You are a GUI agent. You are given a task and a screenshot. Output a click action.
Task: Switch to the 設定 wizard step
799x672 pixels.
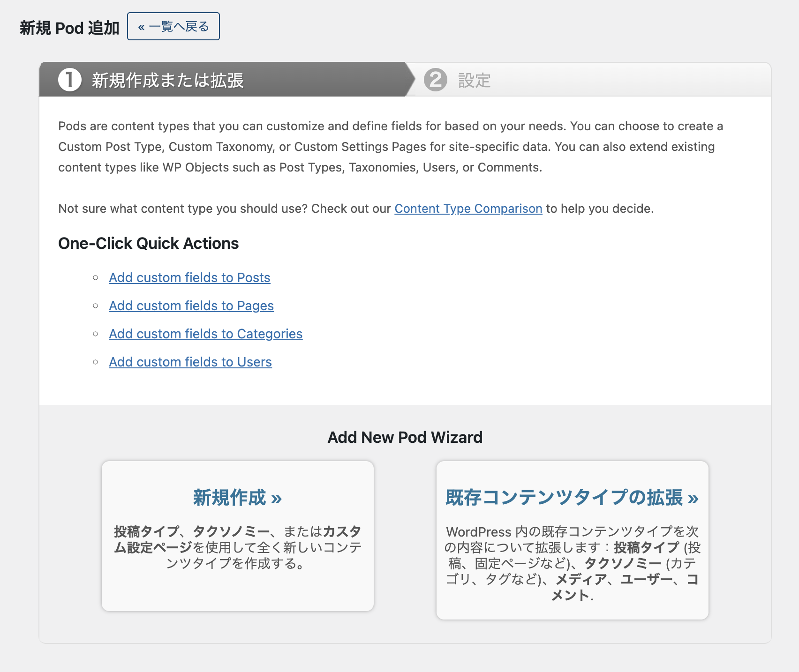[x=474, y=80]
